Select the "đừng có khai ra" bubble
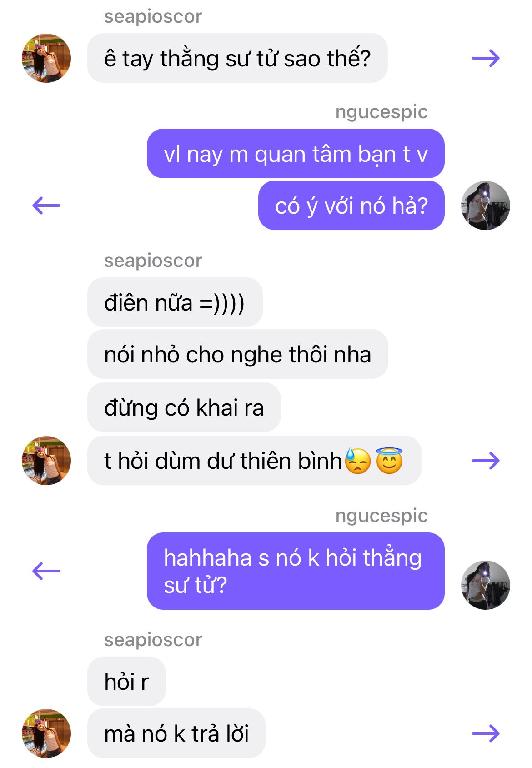 184,407
